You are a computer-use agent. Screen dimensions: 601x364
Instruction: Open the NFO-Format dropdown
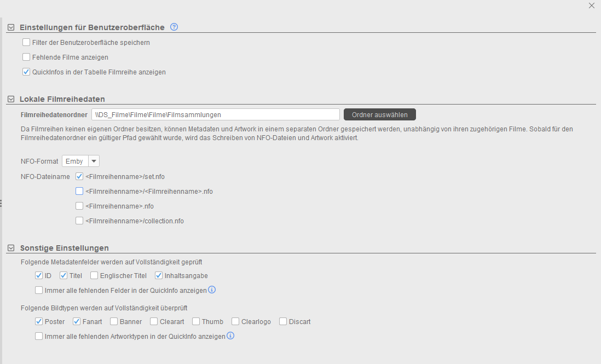pos(94,160)
